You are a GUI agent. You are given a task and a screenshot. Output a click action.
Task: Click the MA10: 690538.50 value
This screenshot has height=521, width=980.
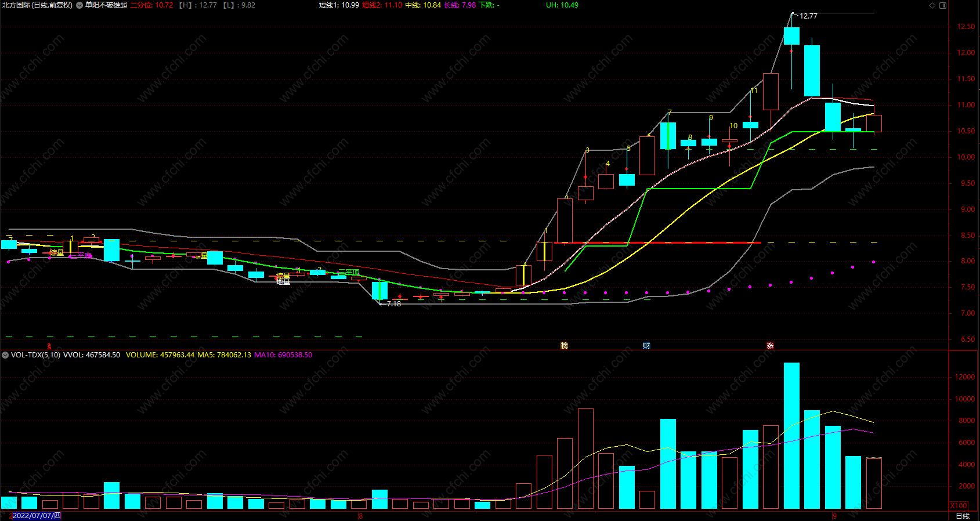[x=283, y=355]
